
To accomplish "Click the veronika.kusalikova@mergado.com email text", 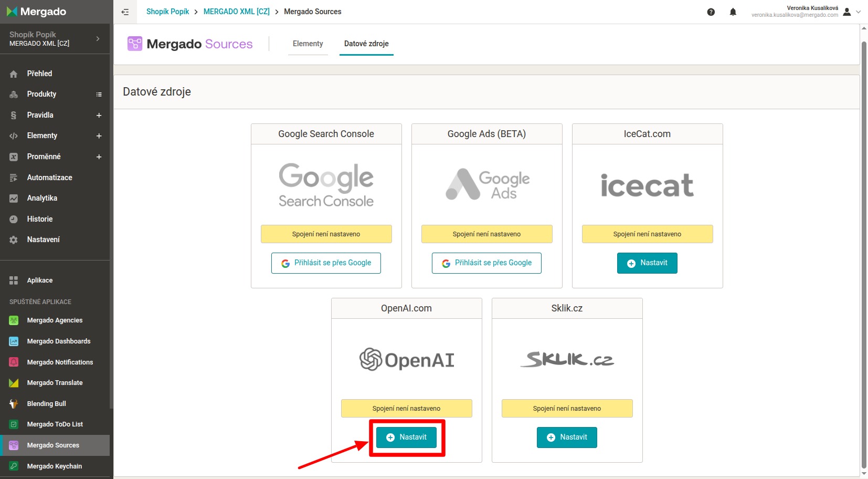I will pyautogui.click(x=795, y=15).
